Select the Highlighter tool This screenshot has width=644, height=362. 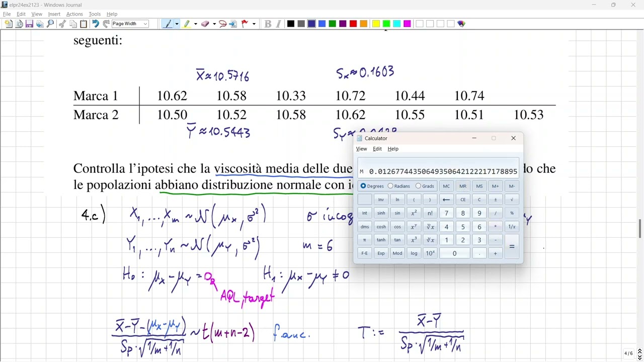pyautogui.click(x=187, y=24)
